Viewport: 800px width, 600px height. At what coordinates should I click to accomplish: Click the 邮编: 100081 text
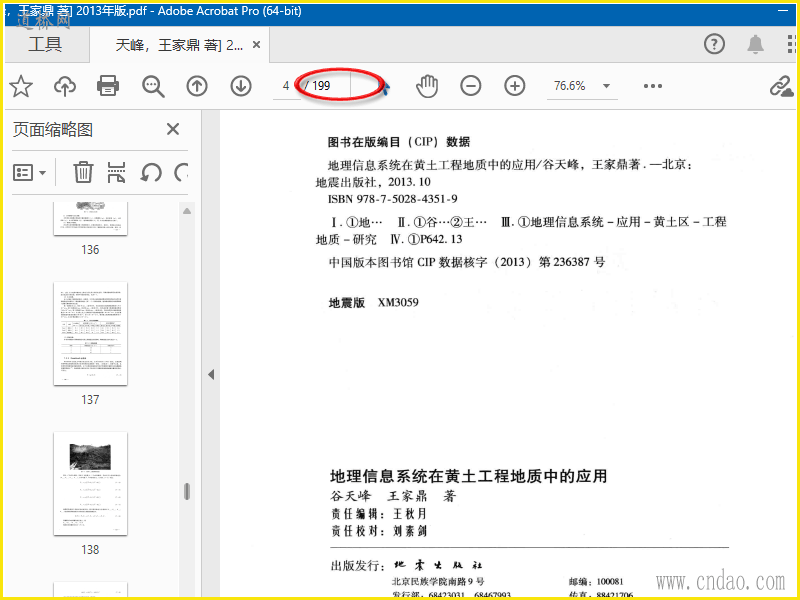click(596, 581)
